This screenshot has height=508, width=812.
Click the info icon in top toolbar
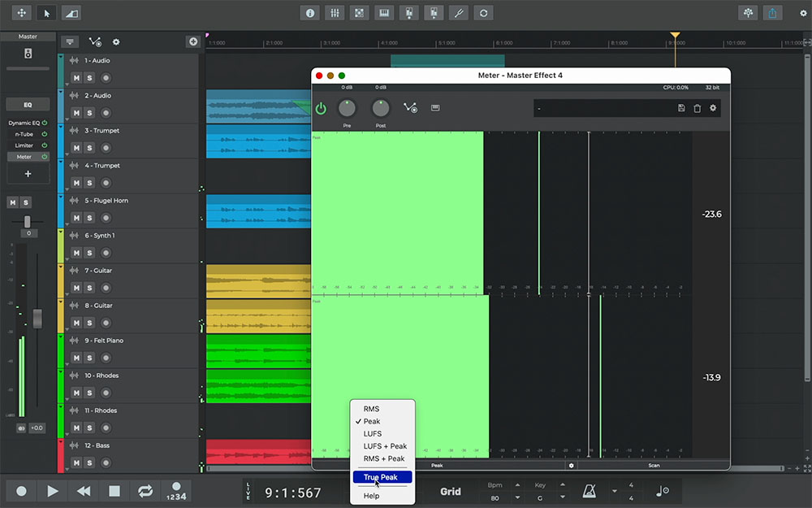pos(309,13)
